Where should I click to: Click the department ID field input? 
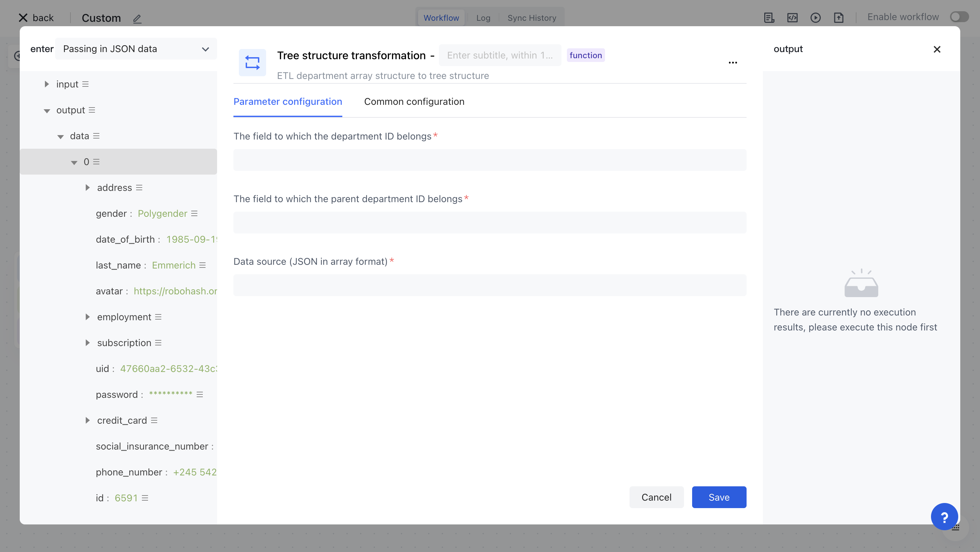tap(490, 160)
